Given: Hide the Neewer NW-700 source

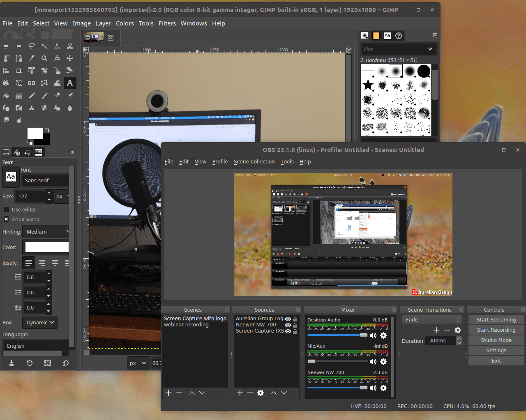Looking at the screenshot, I should coord(288,325).
